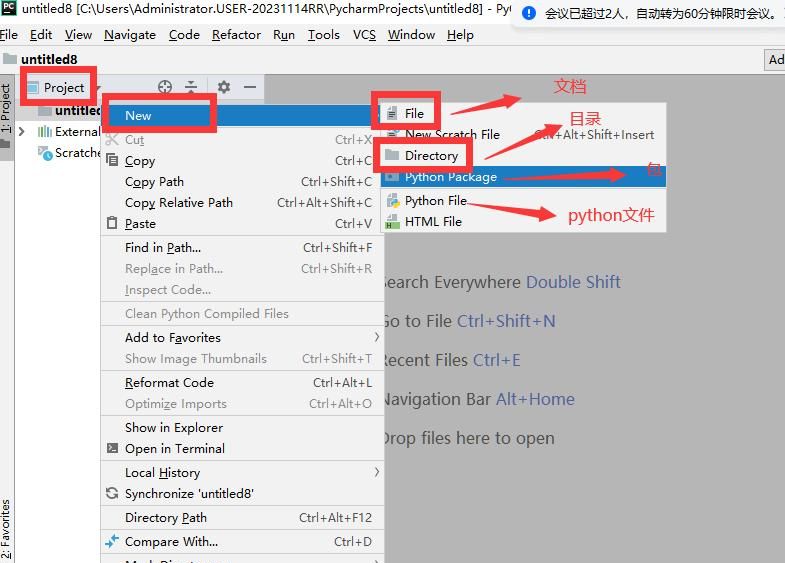Screen dimensions: 785x563
Task: Hide the Project panel with minus icon
Action: (250, 87)
